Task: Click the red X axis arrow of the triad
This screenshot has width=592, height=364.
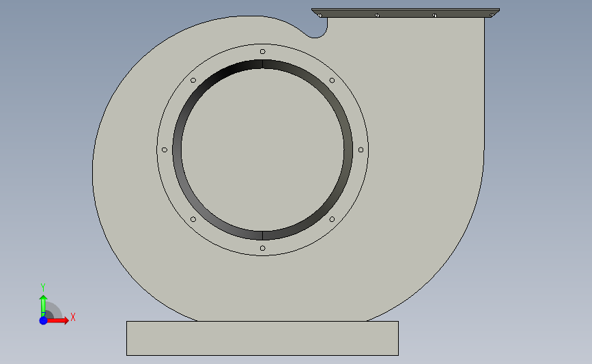Action: coord(59,320)
